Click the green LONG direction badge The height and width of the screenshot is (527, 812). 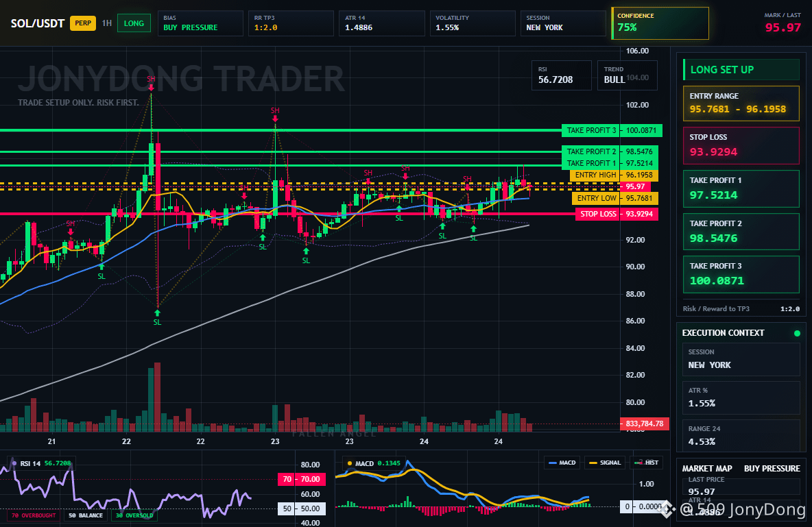pos(134,23)
